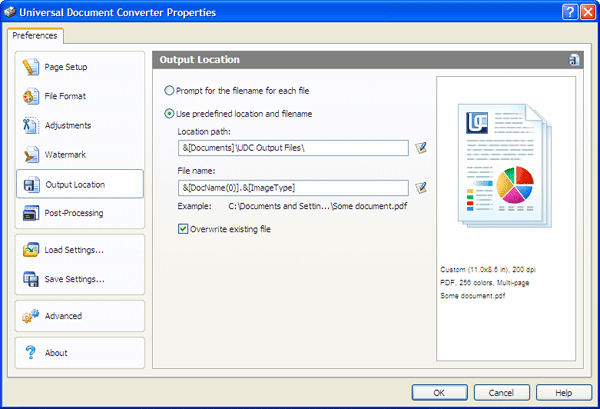Click the OK button
This screenshot has width=600, height=409.
pos(439,393)
